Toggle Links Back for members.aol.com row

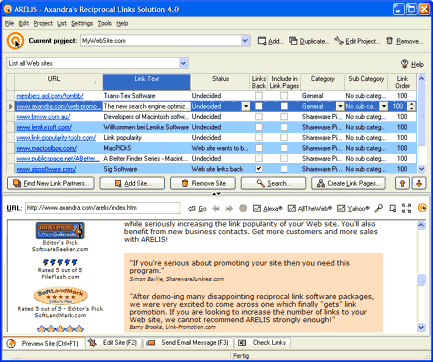point(259,96)
